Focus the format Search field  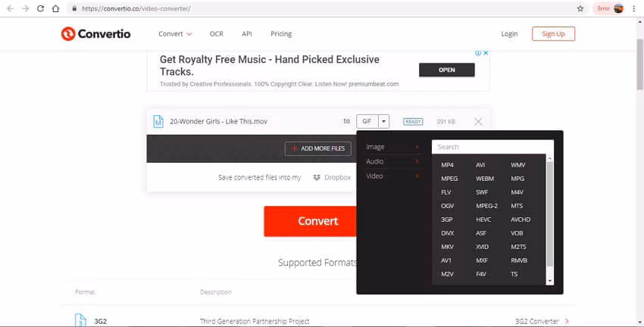492,147
